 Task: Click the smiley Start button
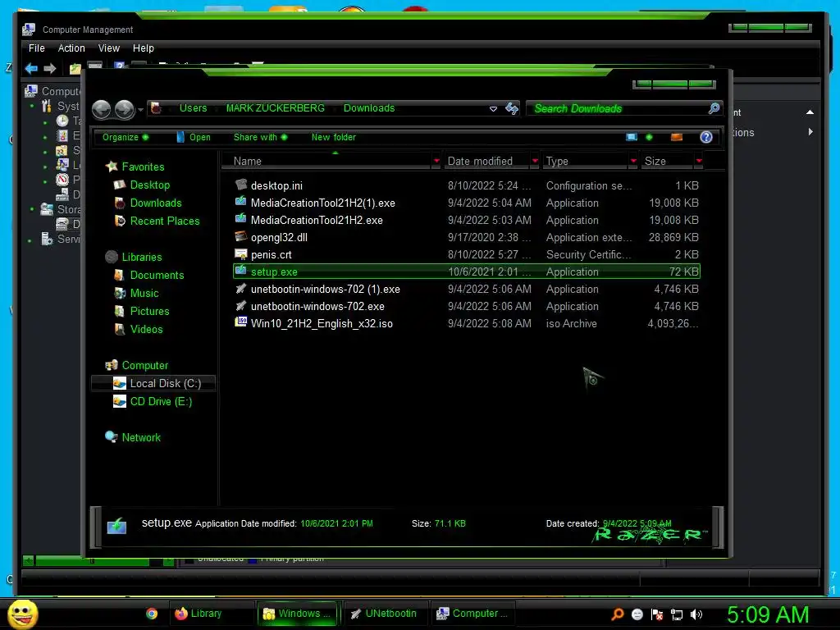pyautogui.click(x=22, y=614)
